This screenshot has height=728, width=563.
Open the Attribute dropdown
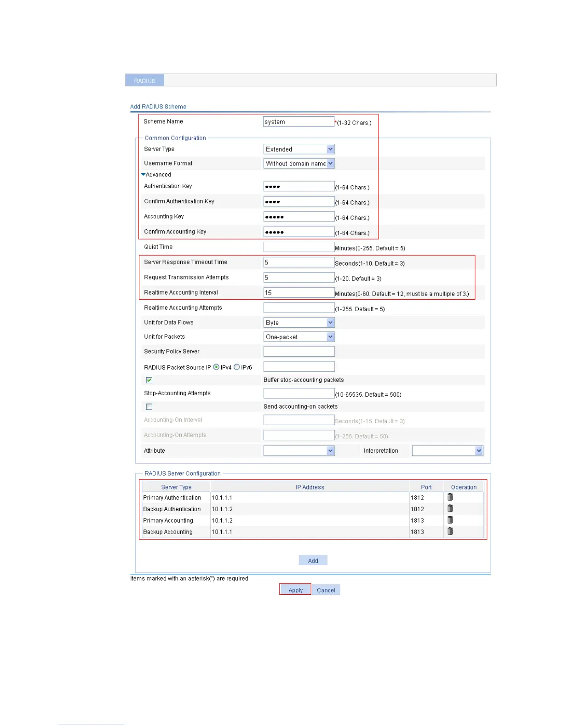point(299,451)
